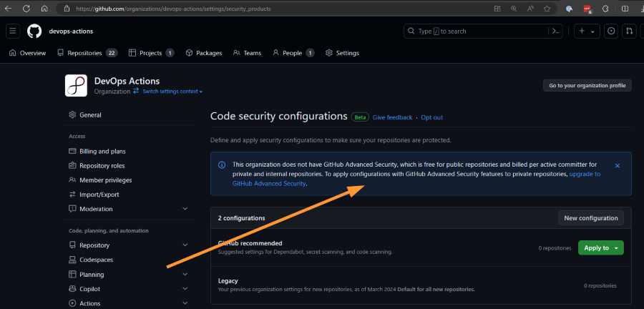
Task: Click the devops-actions name in header
Action: (71, 31)
